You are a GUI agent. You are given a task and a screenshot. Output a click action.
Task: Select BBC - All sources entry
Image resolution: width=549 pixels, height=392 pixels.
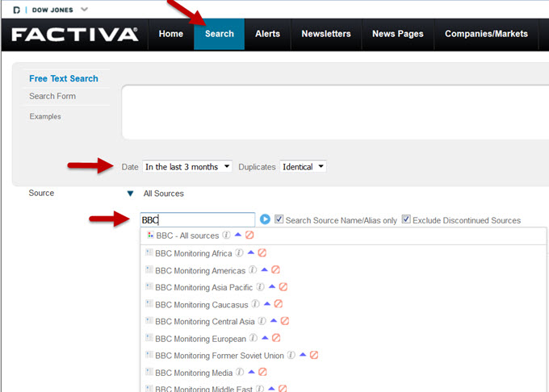187,236
